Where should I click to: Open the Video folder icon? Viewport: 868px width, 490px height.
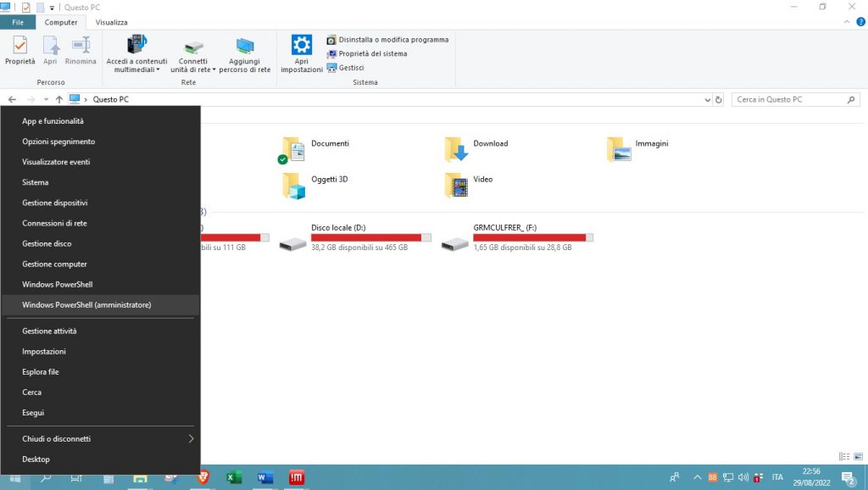[456, 186]
